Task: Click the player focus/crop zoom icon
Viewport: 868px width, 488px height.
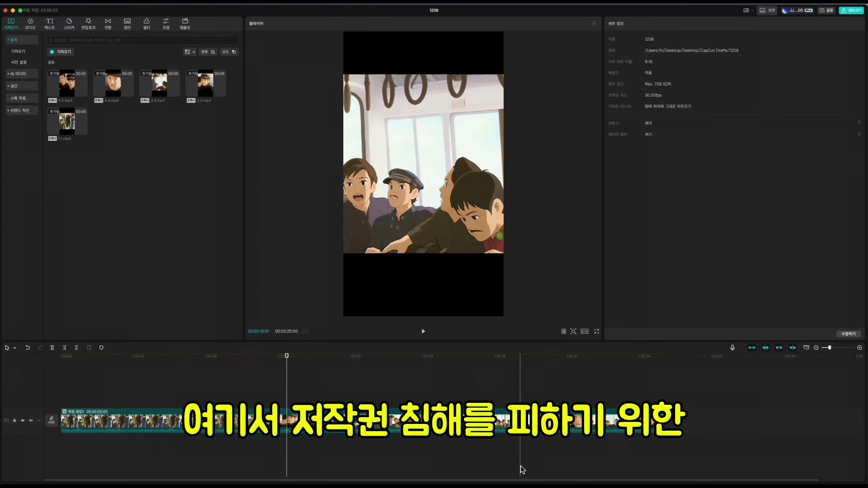Action: (x=573, y=331)
